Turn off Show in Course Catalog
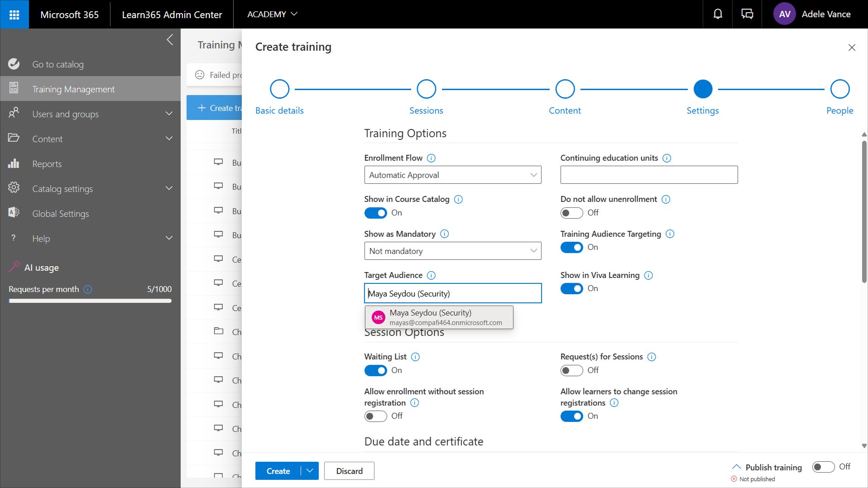Screen dimensions: 868x488 (x=375, y=213)
